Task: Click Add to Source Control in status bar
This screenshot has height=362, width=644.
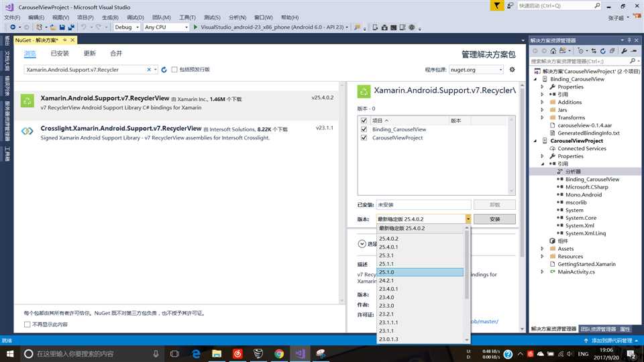Action: click(x=611, y=341)
